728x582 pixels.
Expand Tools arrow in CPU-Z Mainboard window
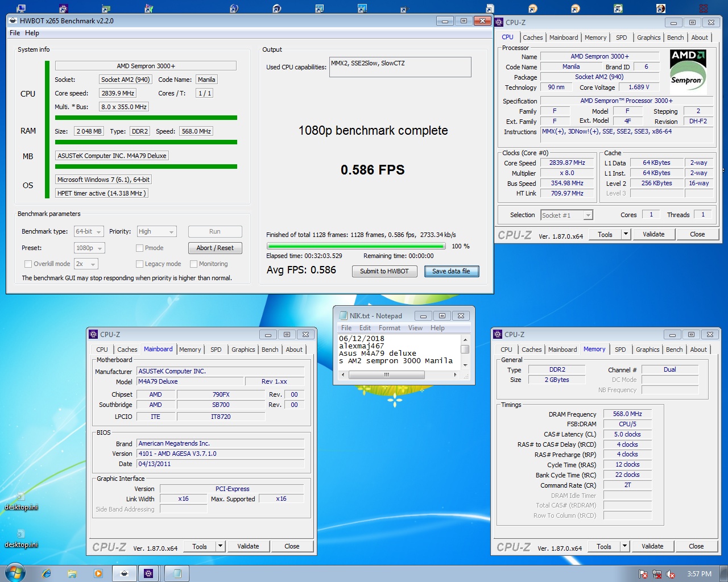[x=220, y=546]
